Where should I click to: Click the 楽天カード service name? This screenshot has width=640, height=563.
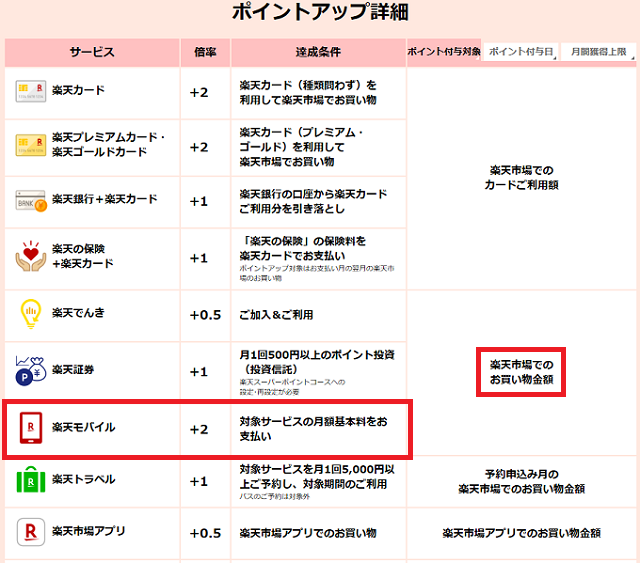[x=78, y=90]
